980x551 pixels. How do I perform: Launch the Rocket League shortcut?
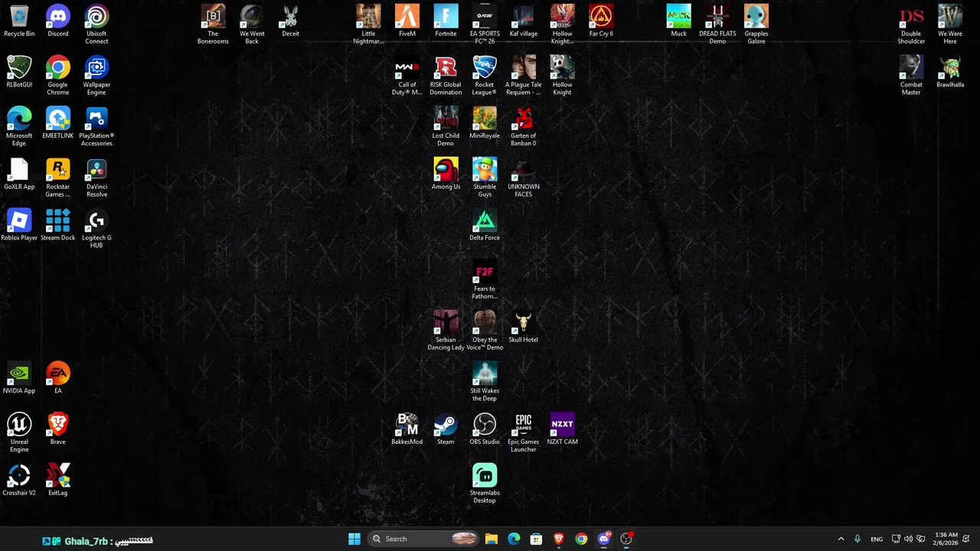[485, 75]
